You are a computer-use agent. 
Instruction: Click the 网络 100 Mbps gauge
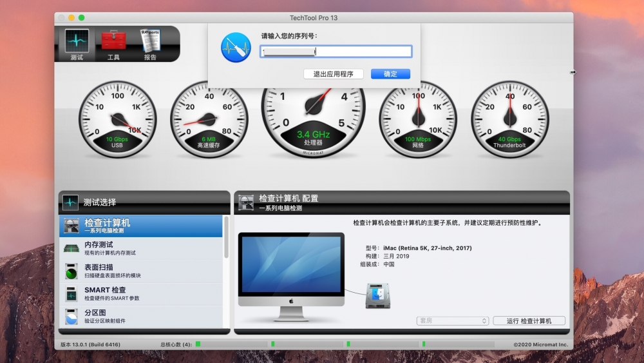pyautogui.click(x=418, y=119)
